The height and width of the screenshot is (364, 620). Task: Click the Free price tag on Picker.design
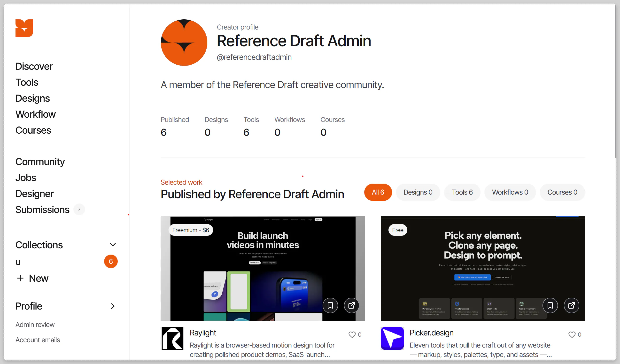(x=398, y=230)
